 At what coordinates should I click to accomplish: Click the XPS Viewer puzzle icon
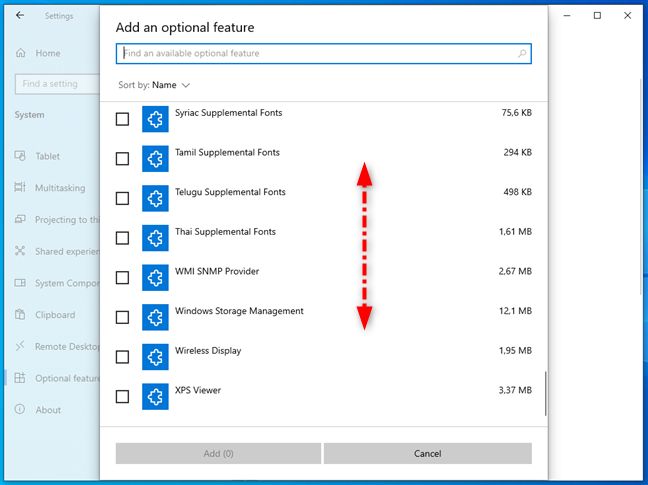click(155, 397)
